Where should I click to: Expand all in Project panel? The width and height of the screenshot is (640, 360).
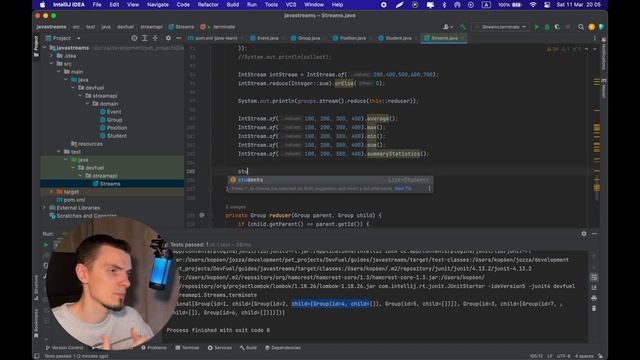(x=144, y=38)
